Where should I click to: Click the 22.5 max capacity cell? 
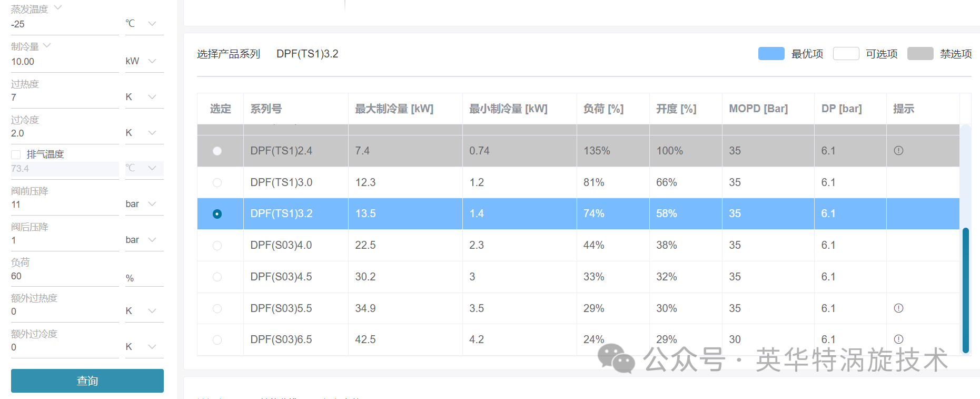[x=405, y=246]
